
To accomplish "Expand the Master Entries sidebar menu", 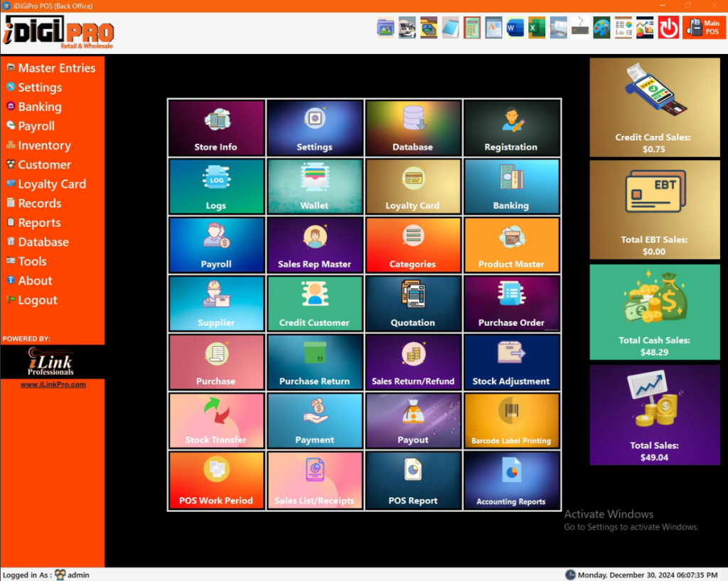I will [51, 68].
